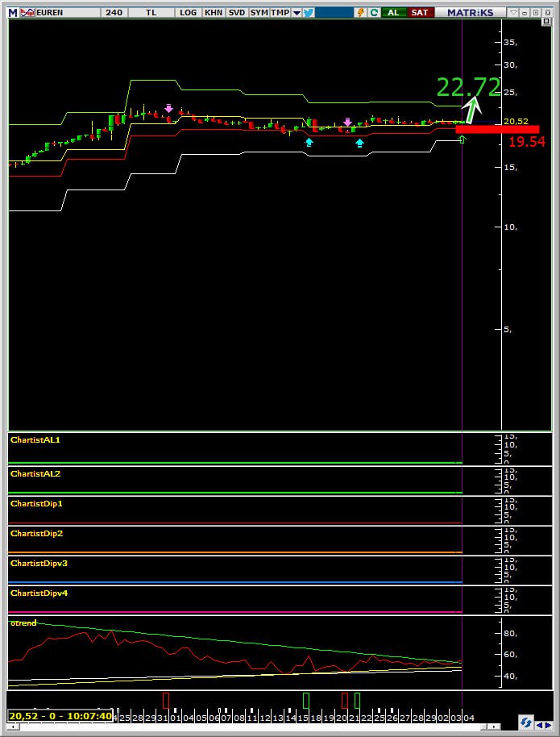Change the 240 period selector
Image resolution: width=560 pixels, height=737 pixels.
(x=114, y=13)
